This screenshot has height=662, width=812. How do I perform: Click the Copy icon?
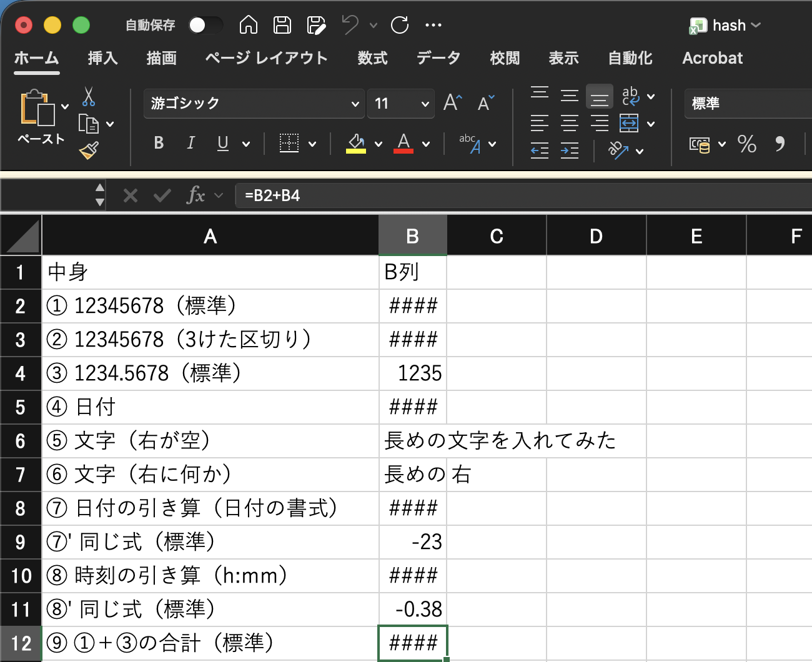tap(89, 124)
